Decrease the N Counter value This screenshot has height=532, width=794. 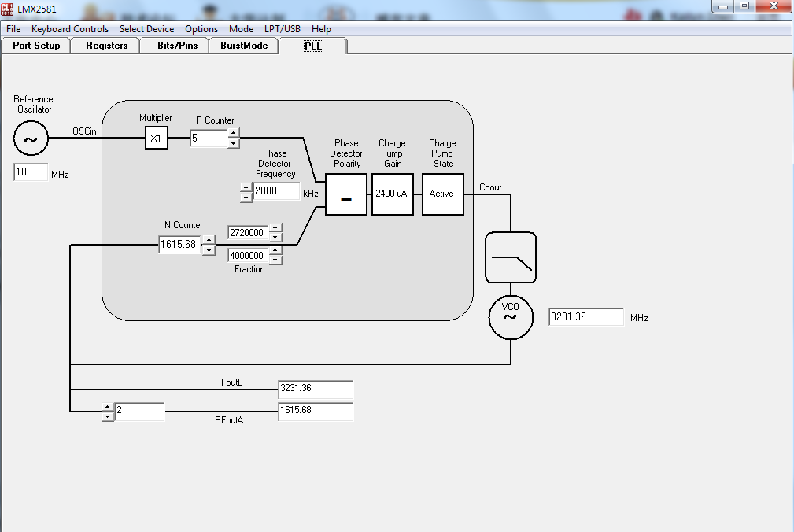(209, 250)
